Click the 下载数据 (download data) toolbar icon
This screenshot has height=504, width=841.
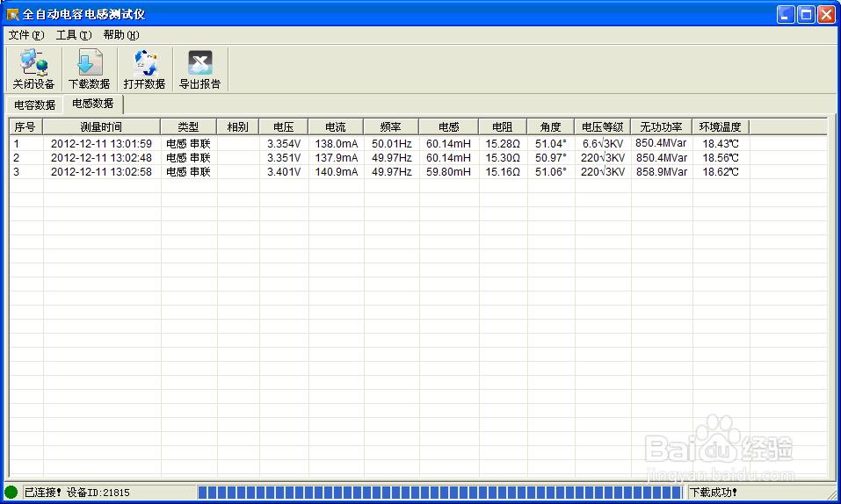click(89, 69)
